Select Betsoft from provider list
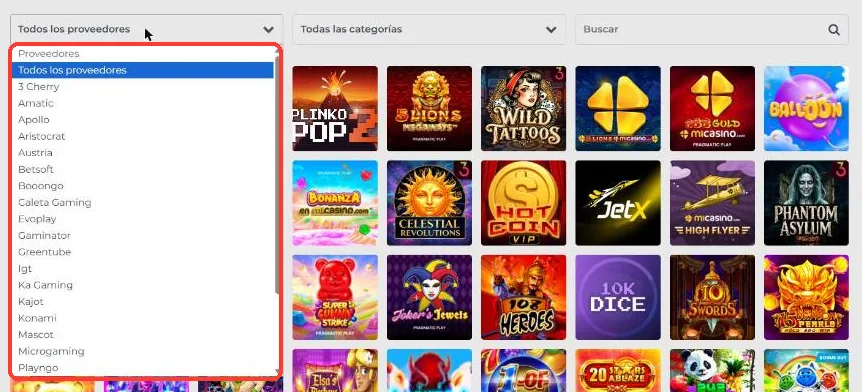Image resolution: width=862 pixels, height=392 pixels. [142, 169]
